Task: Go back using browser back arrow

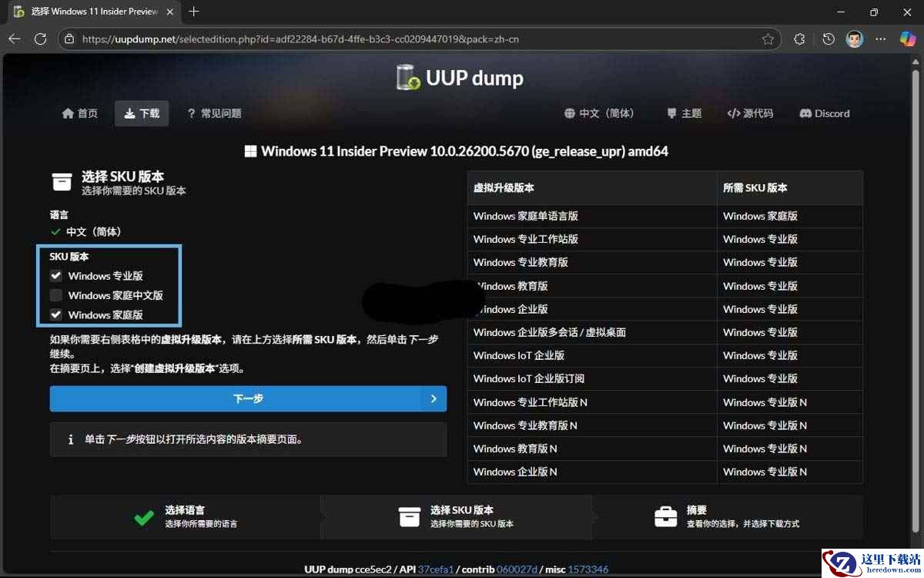Action: pyautogui.click(x=15, y=39)
